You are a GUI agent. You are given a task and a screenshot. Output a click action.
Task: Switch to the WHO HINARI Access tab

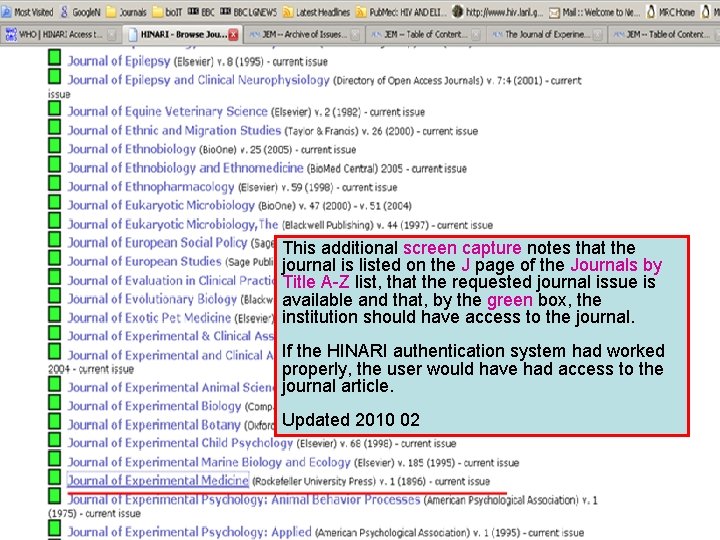[61, 34]
